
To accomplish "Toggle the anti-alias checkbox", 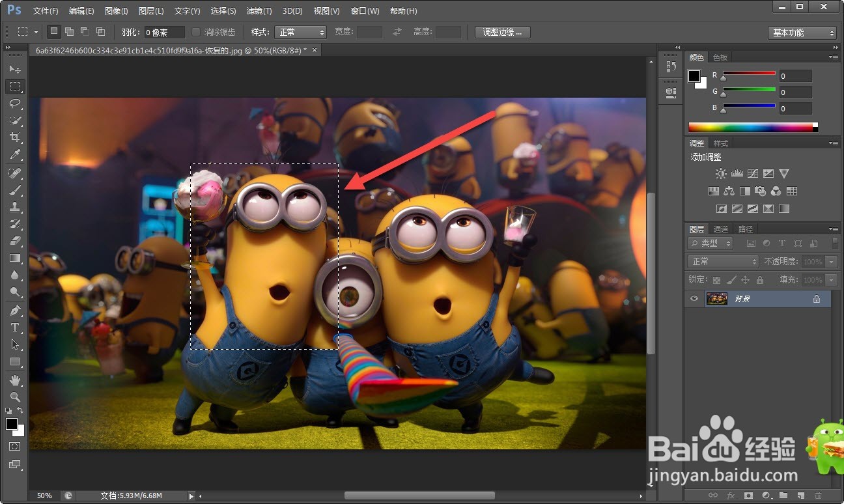I will tap(196, 32).
